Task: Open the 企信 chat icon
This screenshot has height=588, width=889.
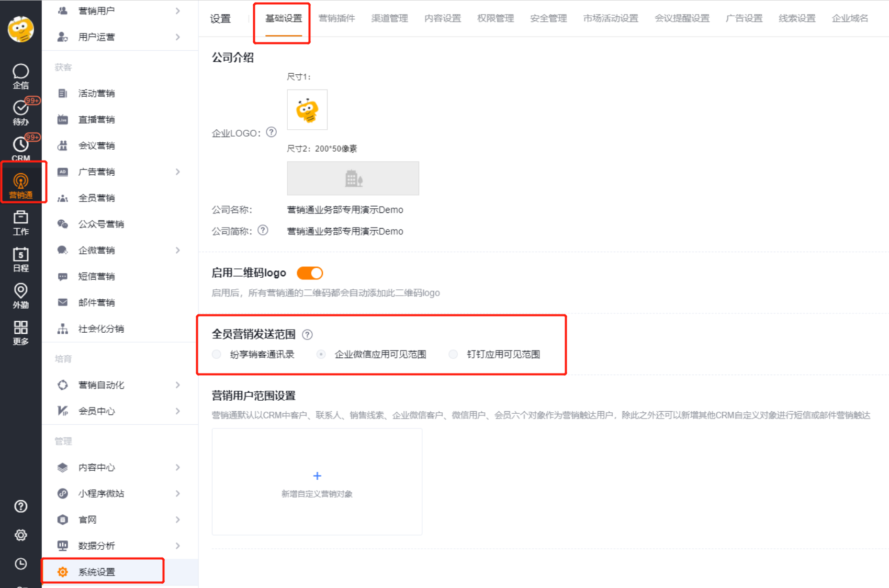Action: (x=20, y=76)
